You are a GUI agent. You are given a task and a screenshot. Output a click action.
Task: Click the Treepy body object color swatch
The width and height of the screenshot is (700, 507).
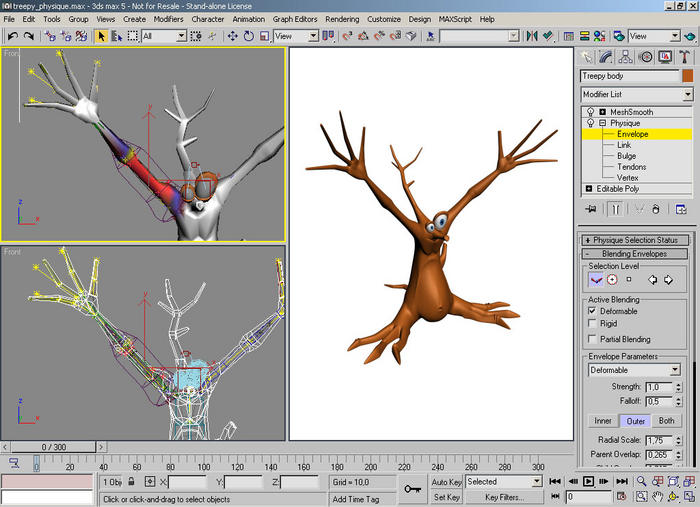coord(687,76)
